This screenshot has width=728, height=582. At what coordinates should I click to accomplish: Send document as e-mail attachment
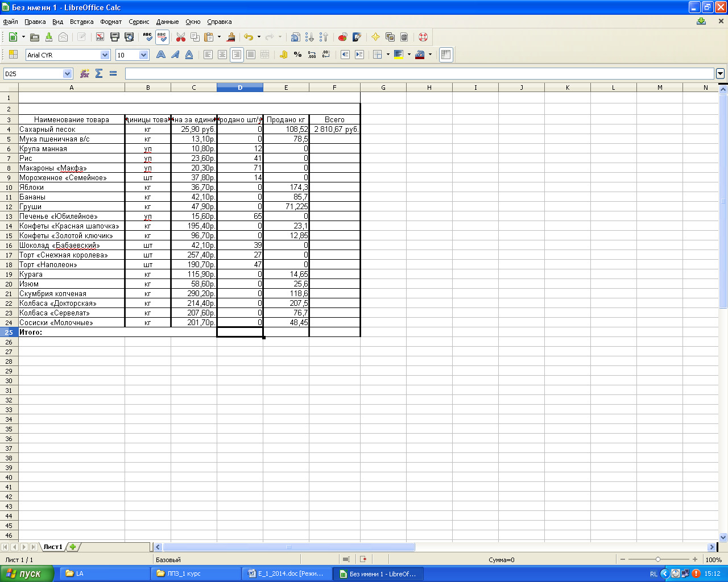tap(63, 37)
